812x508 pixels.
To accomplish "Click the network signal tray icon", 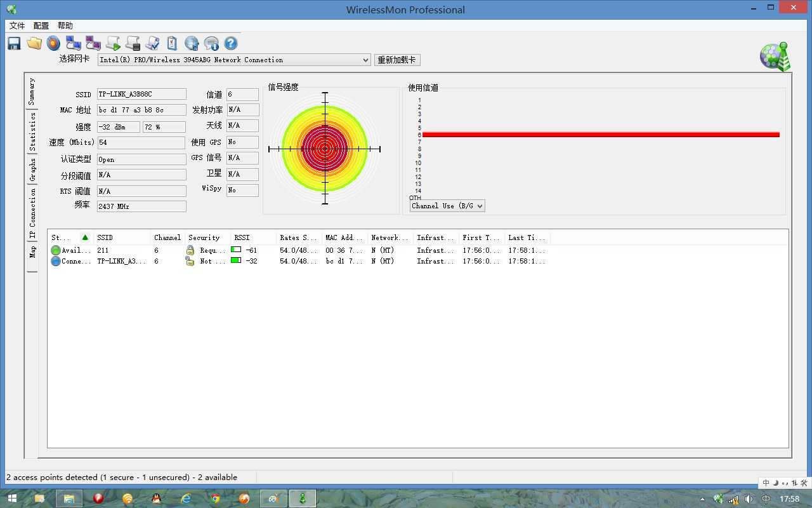I will (x=734, y=499).
